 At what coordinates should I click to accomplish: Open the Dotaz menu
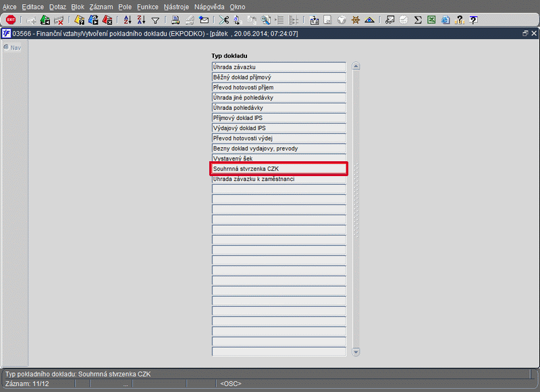point(57,7)
